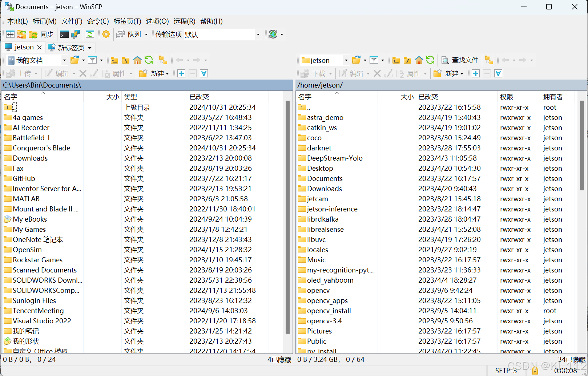Close the jetson session tab

pyautogui.click(x=39, y=48)
